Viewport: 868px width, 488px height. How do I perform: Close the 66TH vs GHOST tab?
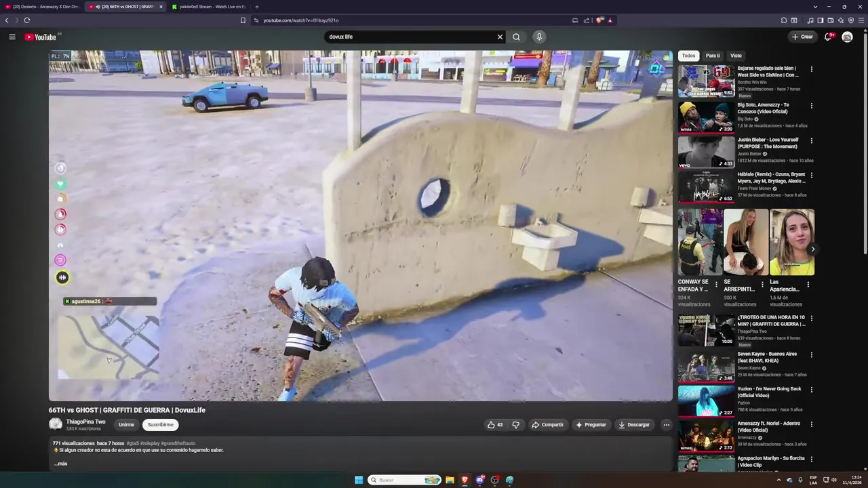point(161,7)
